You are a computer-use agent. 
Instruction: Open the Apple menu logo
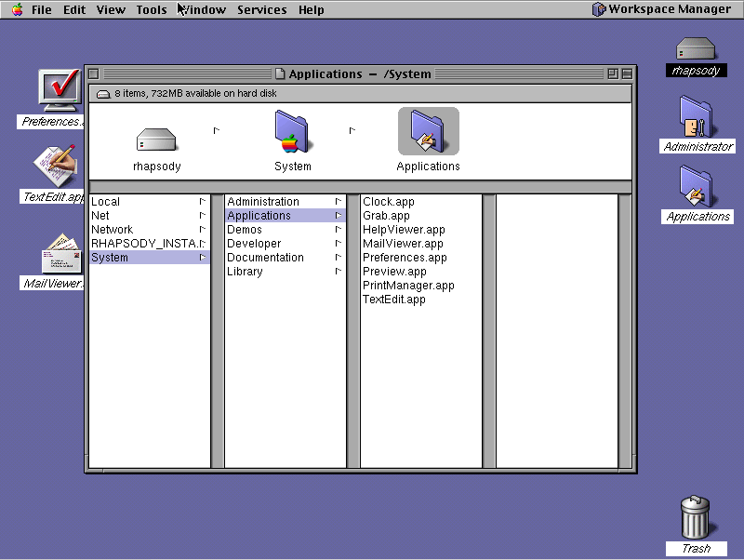click(18, 9)
